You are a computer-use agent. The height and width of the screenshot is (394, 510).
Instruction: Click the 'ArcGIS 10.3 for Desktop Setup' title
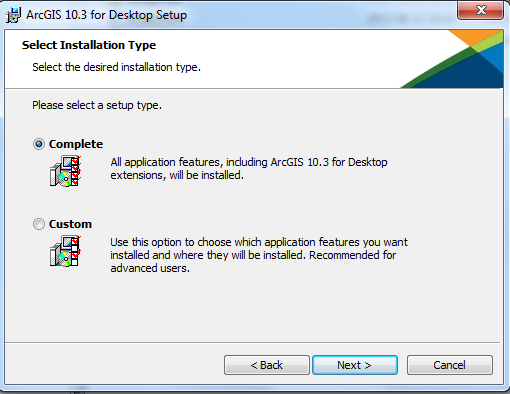[107, 15]
